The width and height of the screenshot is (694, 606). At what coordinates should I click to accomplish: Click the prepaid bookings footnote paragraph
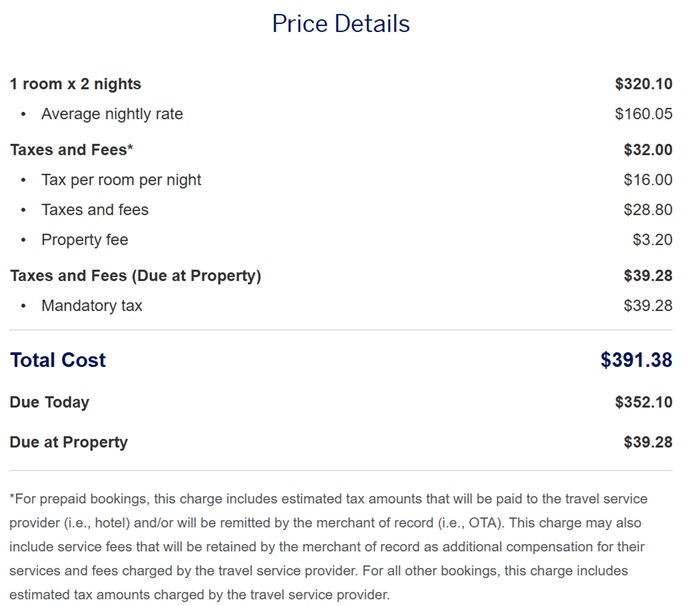[x=328, y=546]
